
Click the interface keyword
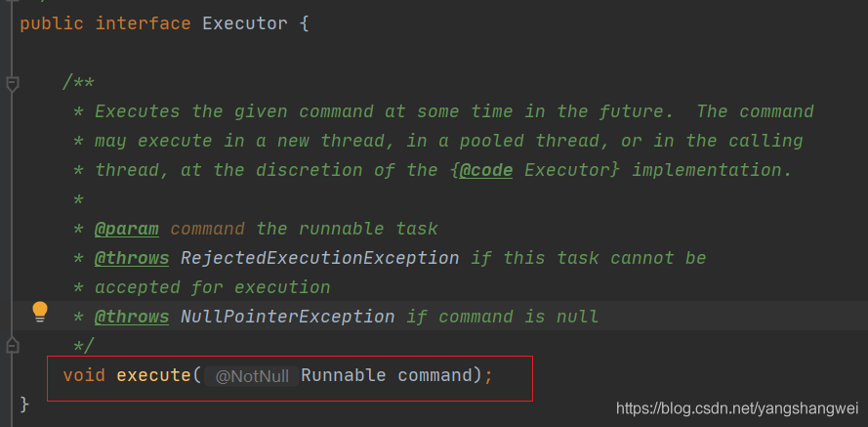[x=143, y=23]
